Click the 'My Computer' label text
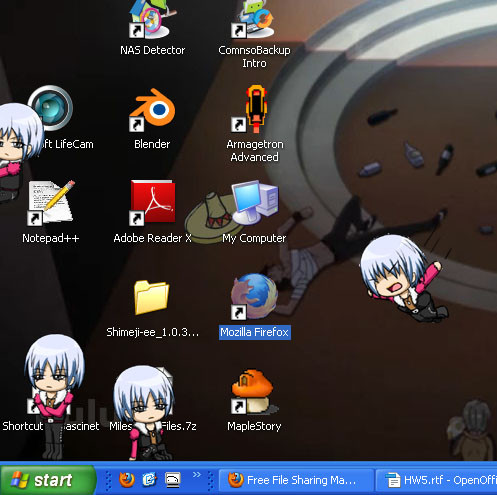The width and height of the screenshot is (497, 495). [254, 238]
